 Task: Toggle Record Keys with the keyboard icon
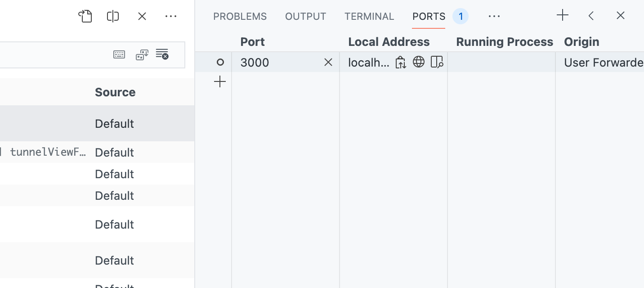coord(119,54)
